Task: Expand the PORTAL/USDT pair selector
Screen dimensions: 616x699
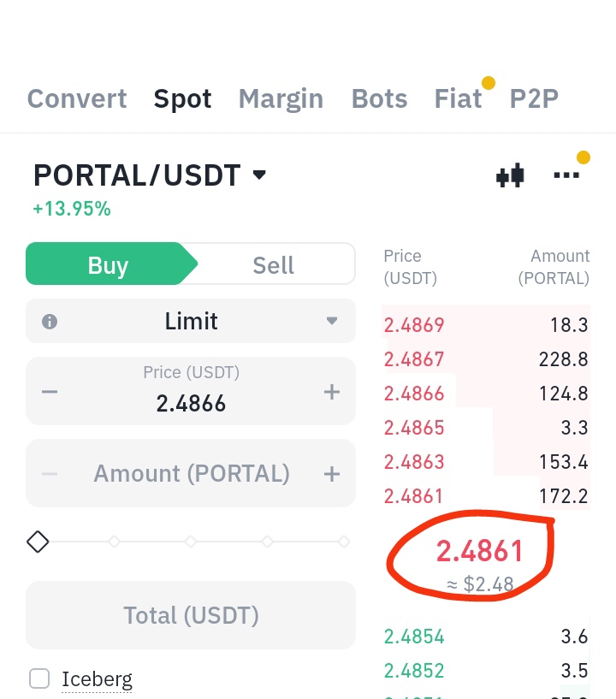Action: point(260,175)
